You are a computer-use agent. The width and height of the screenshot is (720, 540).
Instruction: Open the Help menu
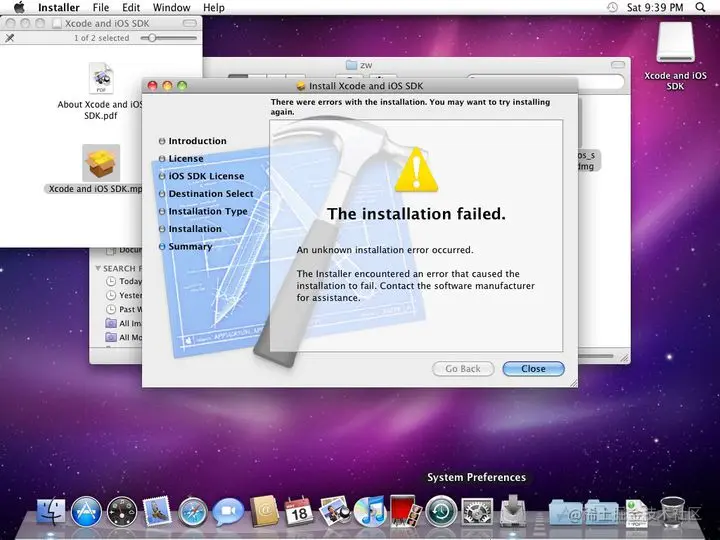coord(214,7)
